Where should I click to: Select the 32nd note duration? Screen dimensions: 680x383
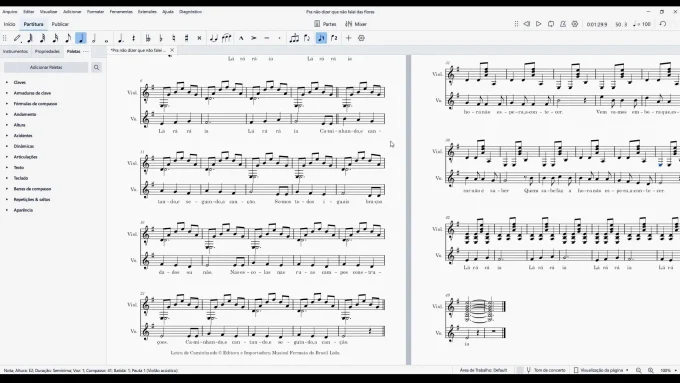pos(42,38)
